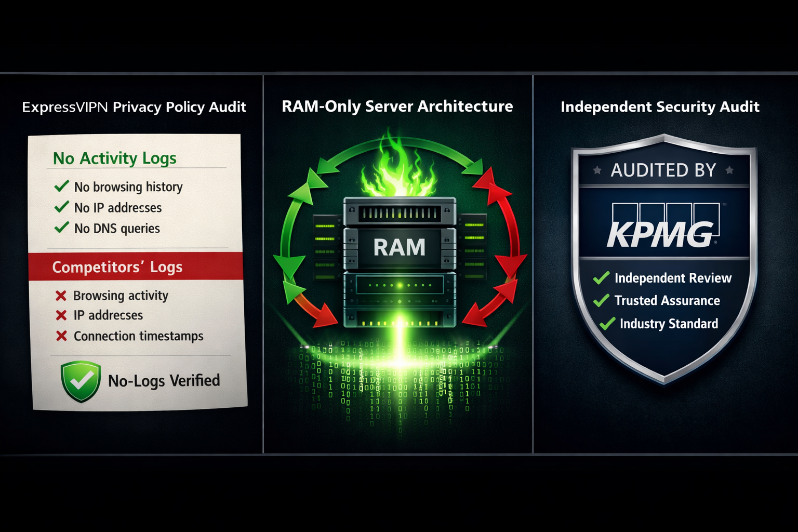Click the No IP addresses text
798x532 pixels.
[x=118, y=207]
